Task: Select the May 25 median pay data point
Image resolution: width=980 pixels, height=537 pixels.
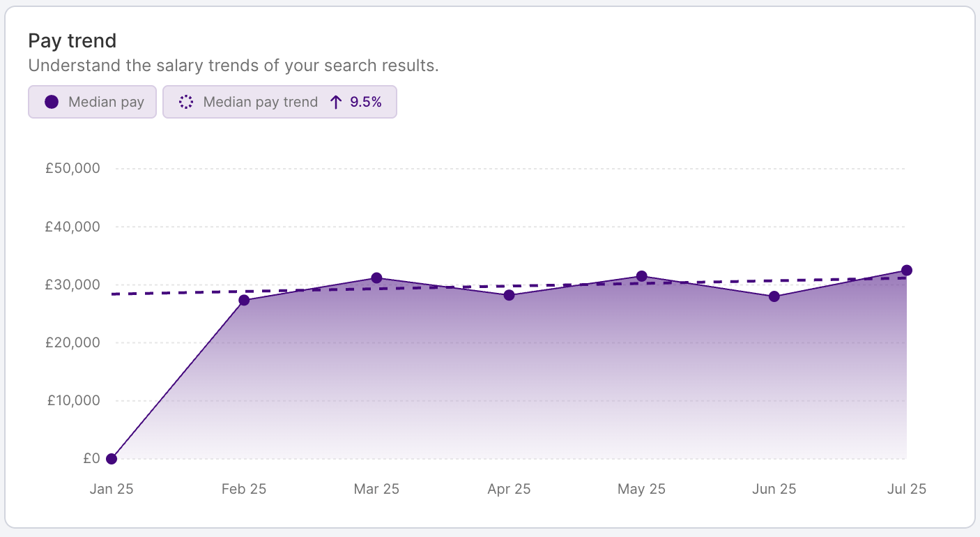Action: 641,276
